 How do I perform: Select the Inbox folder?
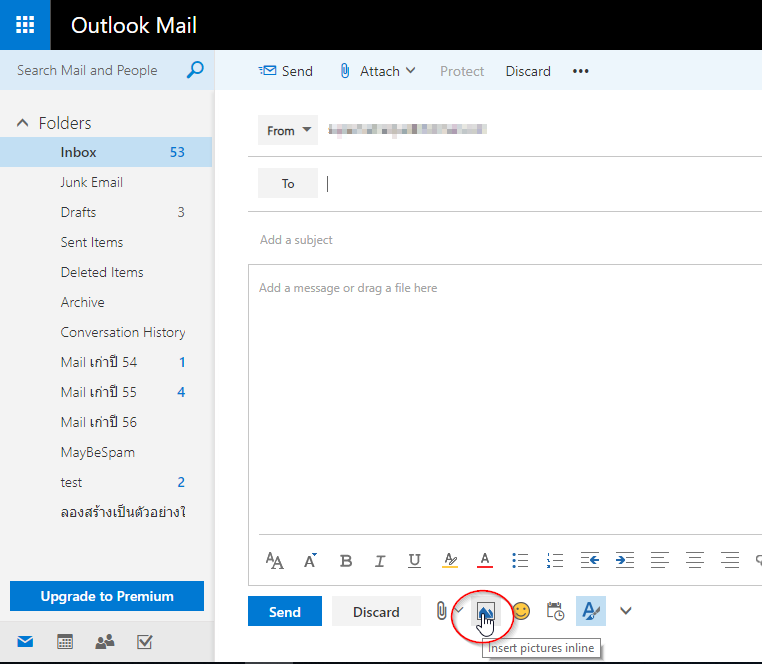(x=106, y=152)
